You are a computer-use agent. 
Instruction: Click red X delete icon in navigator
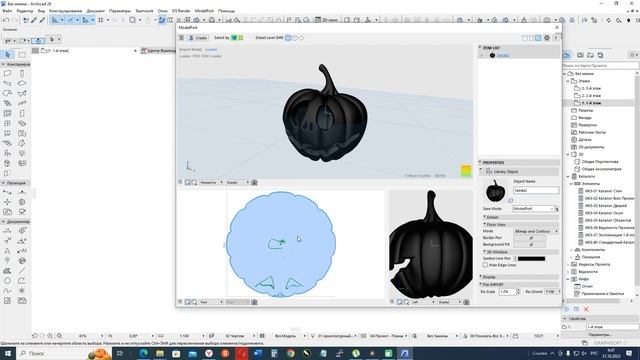point(586,309)
